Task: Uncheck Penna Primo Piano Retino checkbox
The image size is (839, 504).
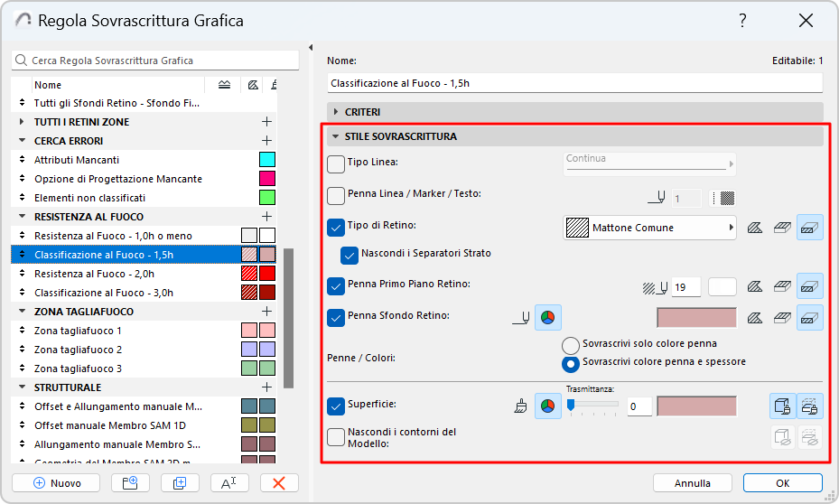Action: [x=335, y=286]
